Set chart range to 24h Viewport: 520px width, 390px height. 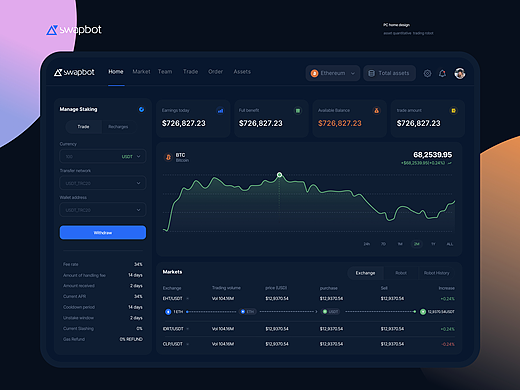pyautogui.click(x=367, y=244)
